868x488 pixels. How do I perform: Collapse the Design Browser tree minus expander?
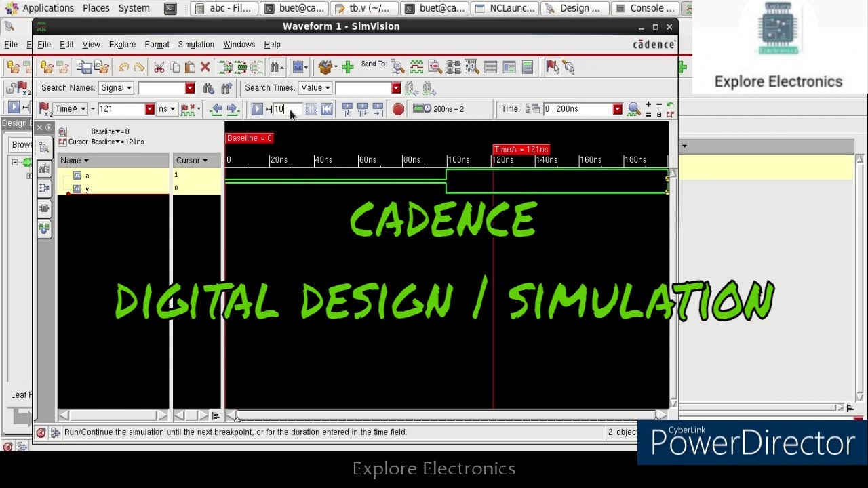15,162
